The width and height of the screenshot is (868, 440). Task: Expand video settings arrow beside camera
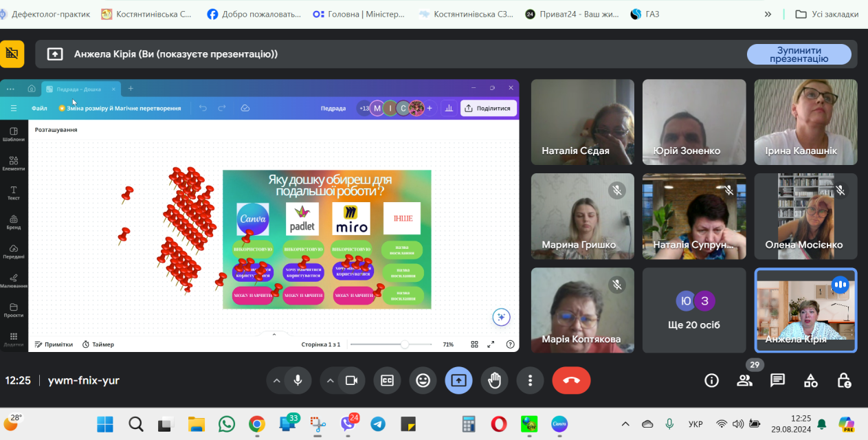[331, 380]
